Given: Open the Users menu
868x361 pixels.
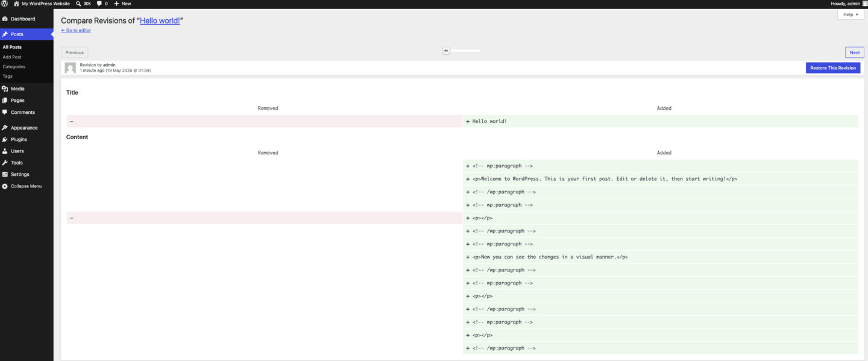Looking at the screenshot, I should click(x=27, y=151).
